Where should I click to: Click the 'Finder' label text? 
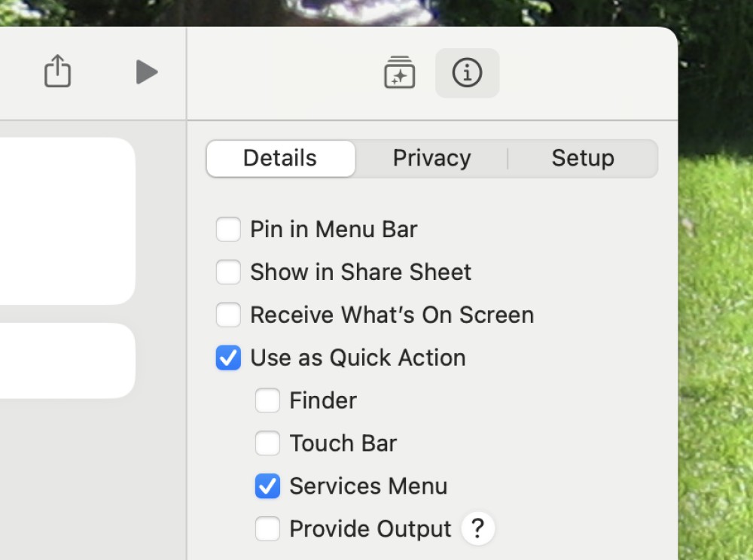click(x=323, y=400)
